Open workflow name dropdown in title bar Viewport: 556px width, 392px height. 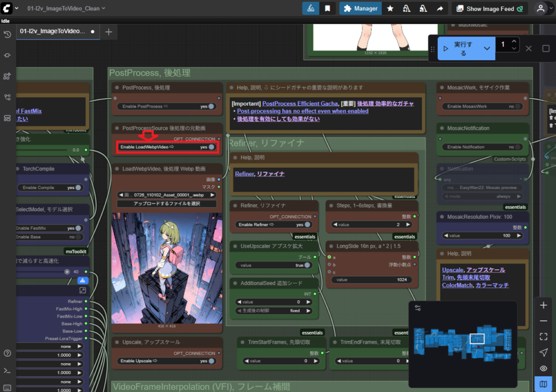[66, 8]
